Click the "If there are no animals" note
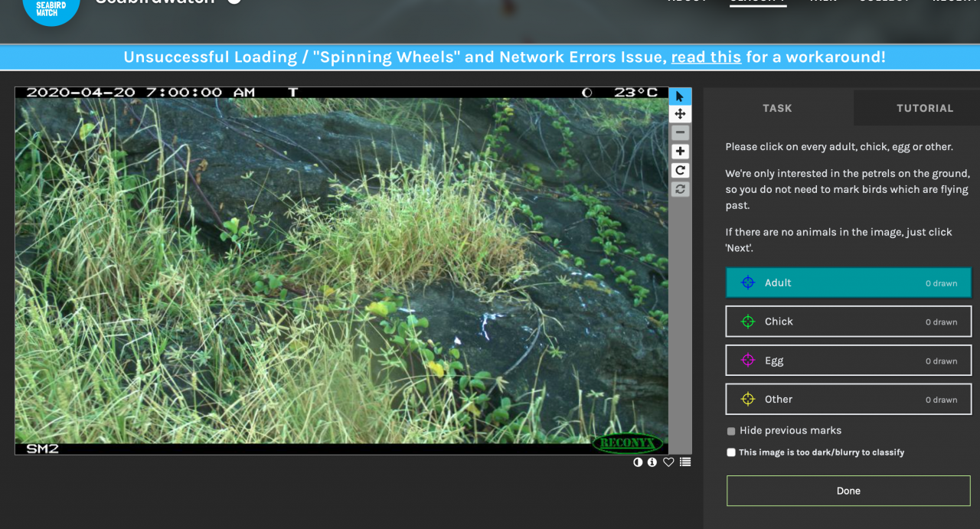Image resolution: width=980 pixels, height=529 pixels. (839, 239)
